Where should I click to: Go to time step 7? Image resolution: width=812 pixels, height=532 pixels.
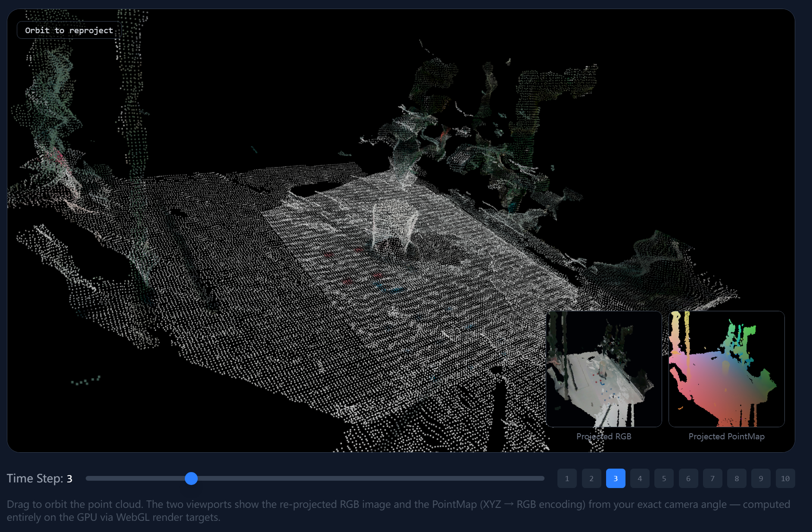coord(712,478)
